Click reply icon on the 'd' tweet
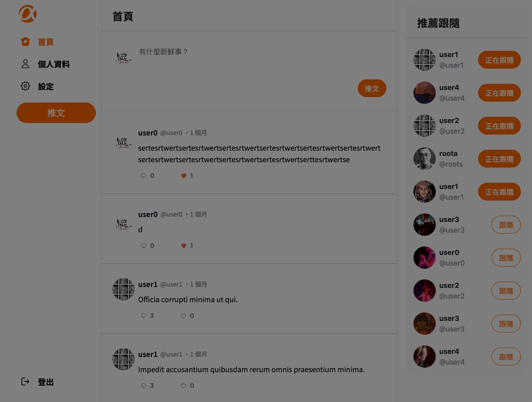Screen dimensions: 532x402 tap(143, 246)
